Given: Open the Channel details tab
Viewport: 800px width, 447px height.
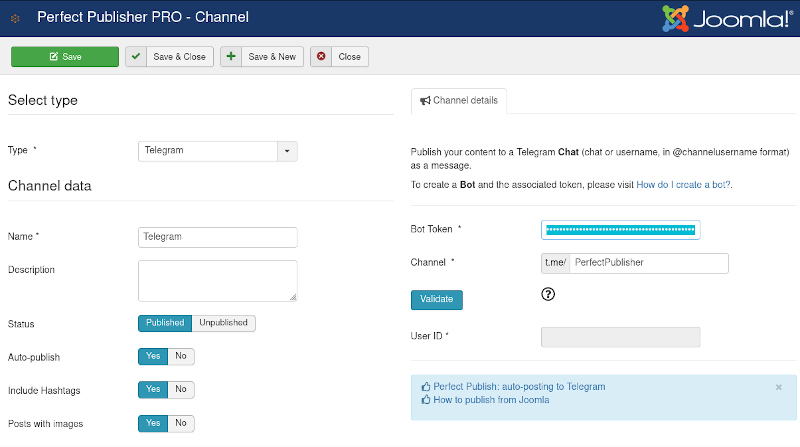Looking at the screenshot, I should [x=459, y=101].
